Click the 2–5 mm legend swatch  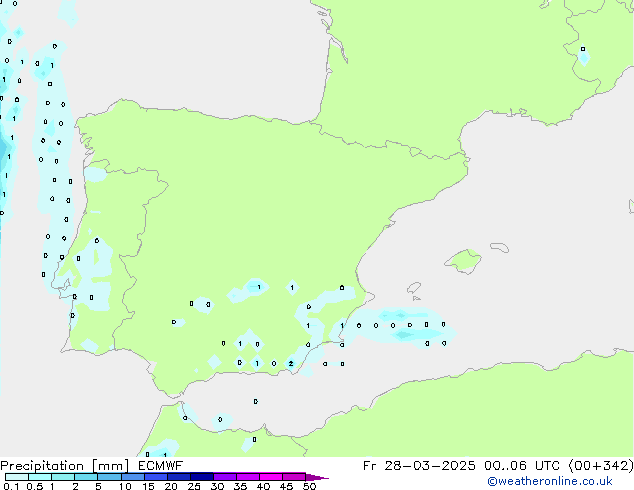(86, 477)
